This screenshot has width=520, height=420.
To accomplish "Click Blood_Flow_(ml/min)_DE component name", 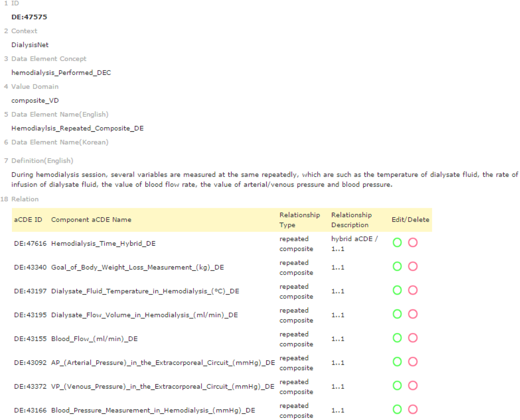I will point(94,339).
